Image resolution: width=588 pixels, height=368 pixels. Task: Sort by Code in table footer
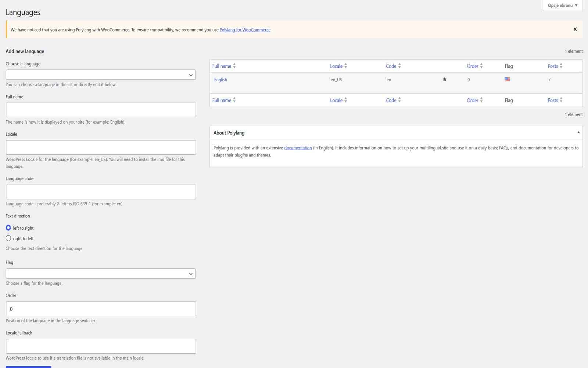click(393, 100)
